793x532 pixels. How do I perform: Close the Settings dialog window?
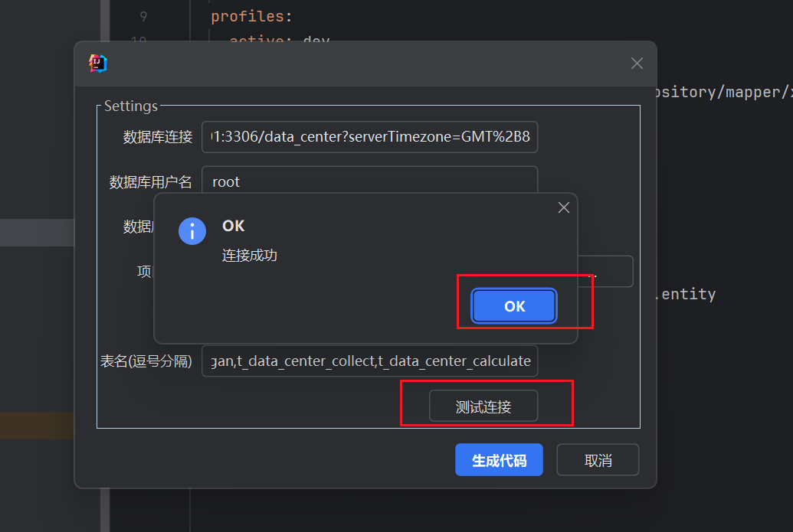point(637,64)
